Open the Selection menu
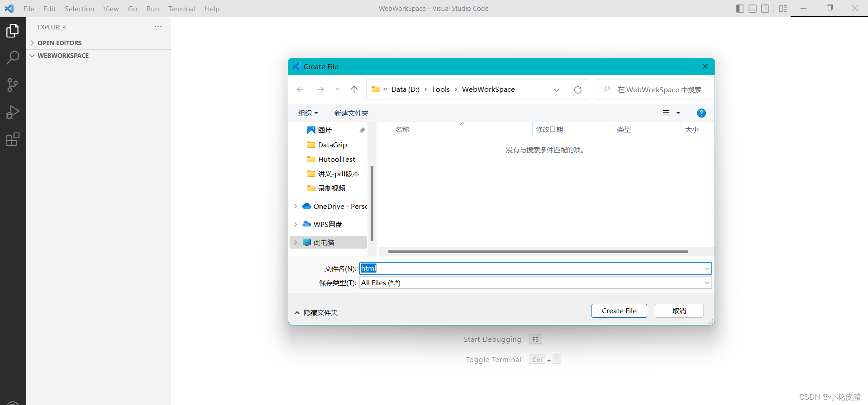The height and width of the screenshot is (405, 868). point(79,9)
